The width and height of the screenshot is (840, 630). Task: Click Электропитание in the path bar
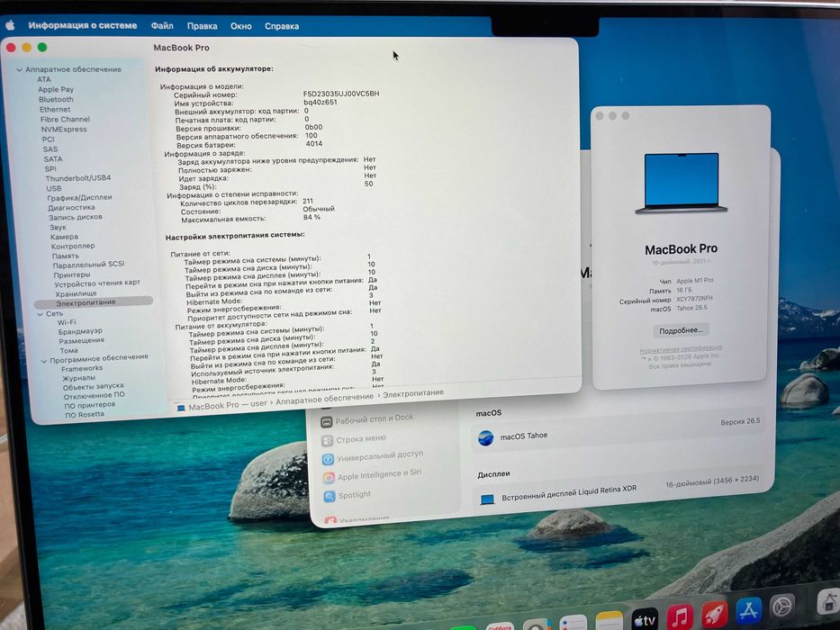pos(413,393)
